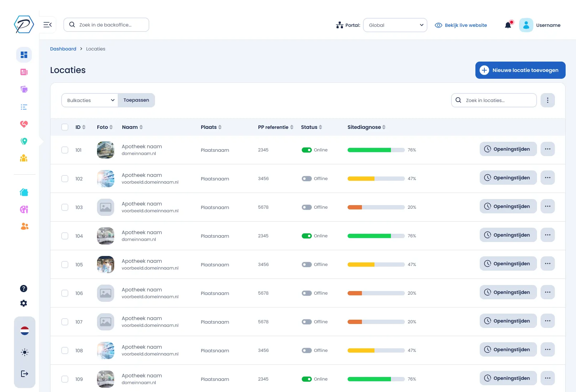Tick the select-all checkbox in header

tap(65, 127)
